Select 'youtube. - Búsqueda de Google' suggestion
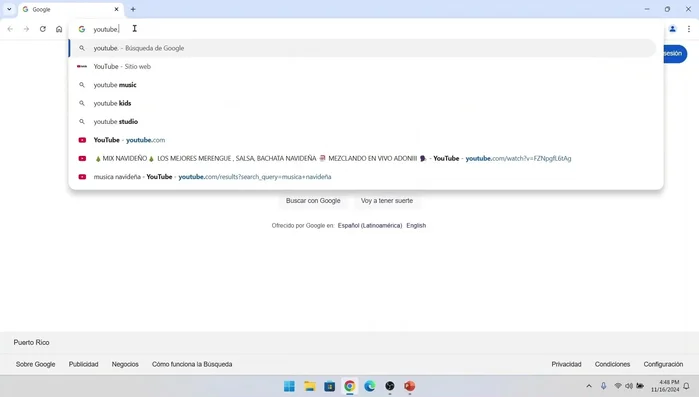This screenshot has width=699, height=397. point(362,48)
